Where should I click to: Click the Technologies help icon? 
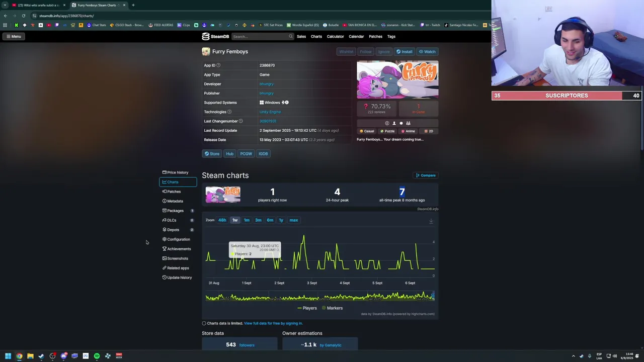(x=229, y=112)
